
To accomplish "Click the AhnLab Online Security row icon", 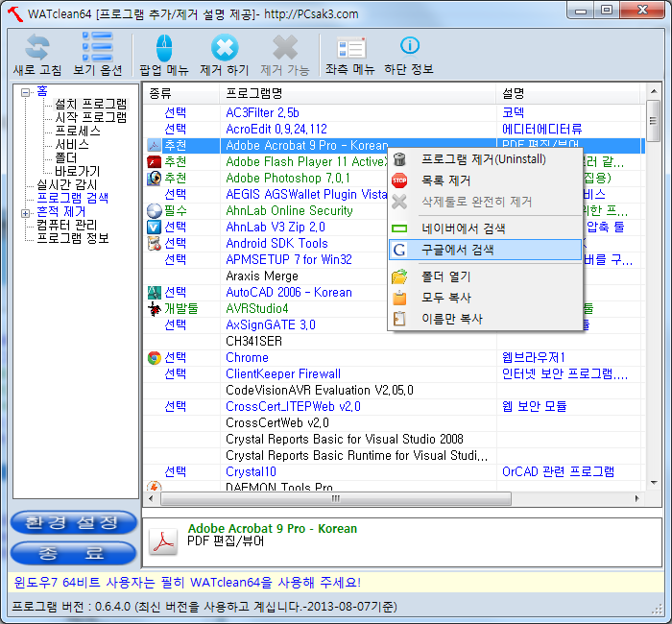I will (154, 210).
